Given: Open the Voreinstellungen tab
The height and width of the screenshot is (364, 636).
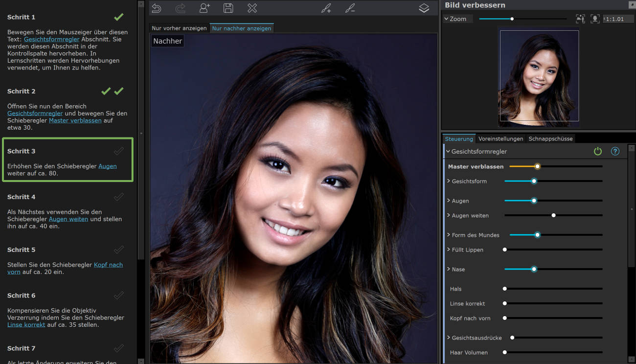Looking at the screenshot, I should pos(501,139).
